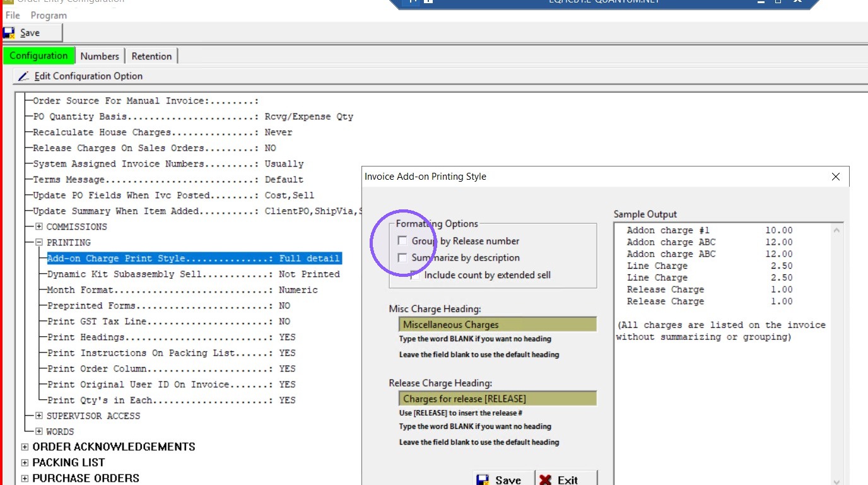868x485 pixels.
Task: Toggle Include count by extended sell checkbox
Action: 414,275
